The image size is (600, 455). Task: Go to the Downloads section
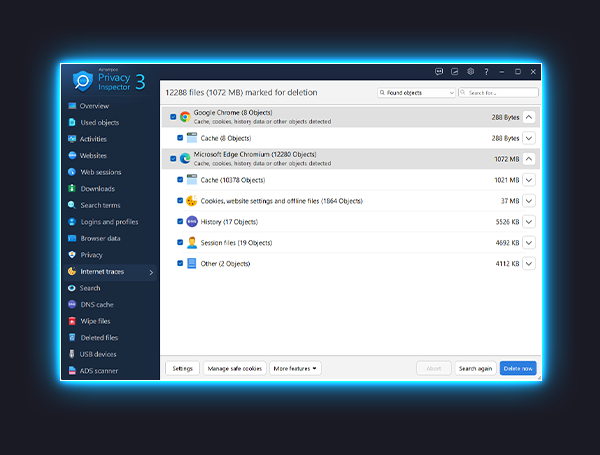coord(97,188)
